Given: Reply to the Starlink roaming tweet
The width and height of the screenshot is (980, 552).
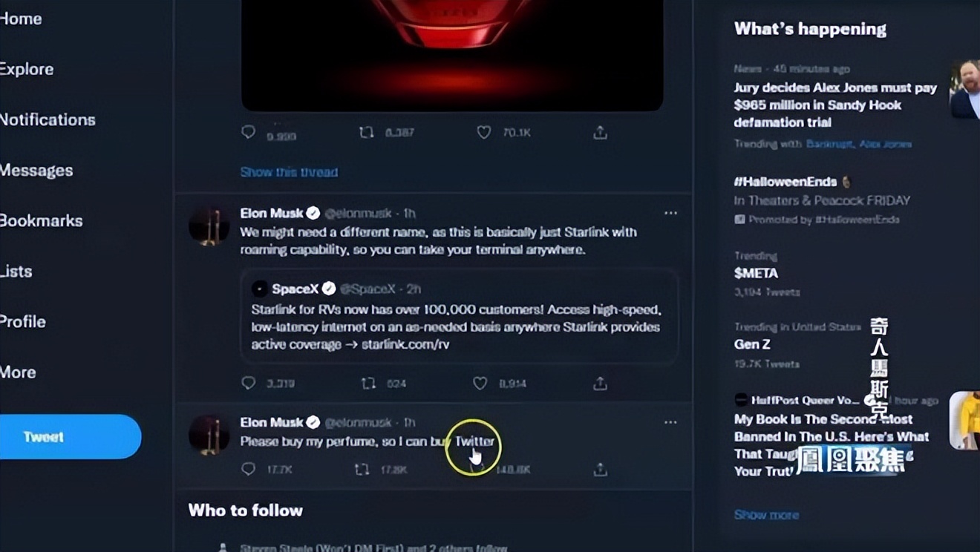Looking at the screenshot, I should point(249,383).
